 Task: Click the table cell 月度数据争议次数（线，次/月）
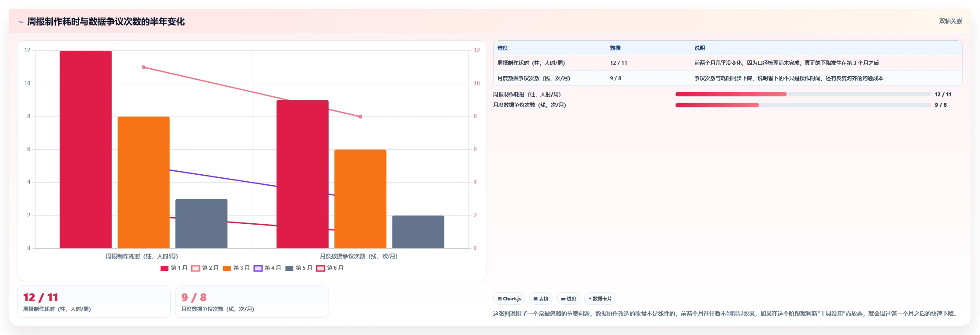coord(534,78)
